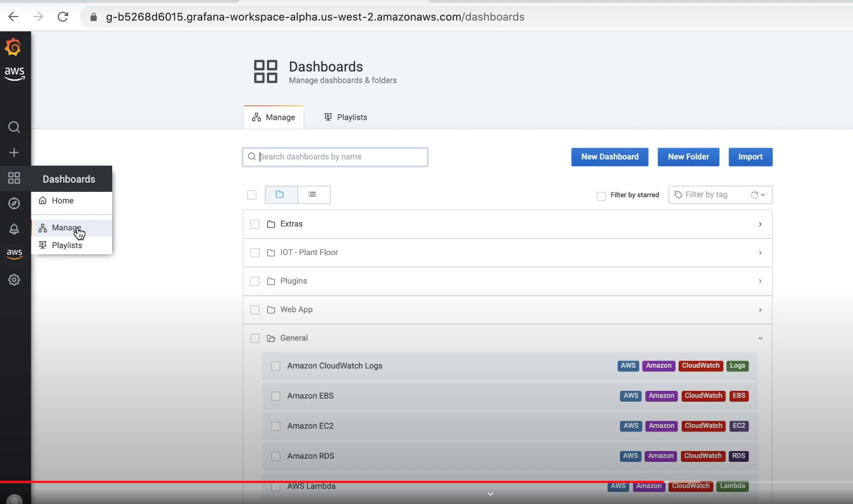The width and height of the screenshot is (853, 504).
Task: Click Dashboards flyout menu header
Action: click(72, 179)
